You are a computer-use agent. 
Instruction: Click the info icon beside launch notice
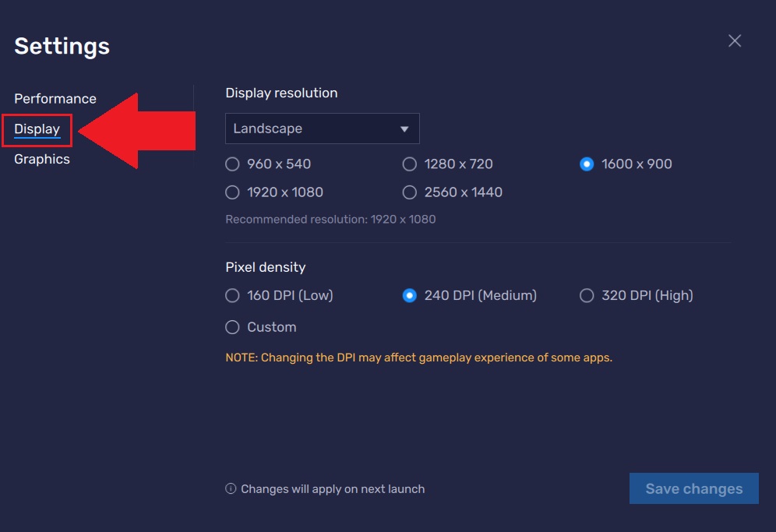(x=231, y=488)
